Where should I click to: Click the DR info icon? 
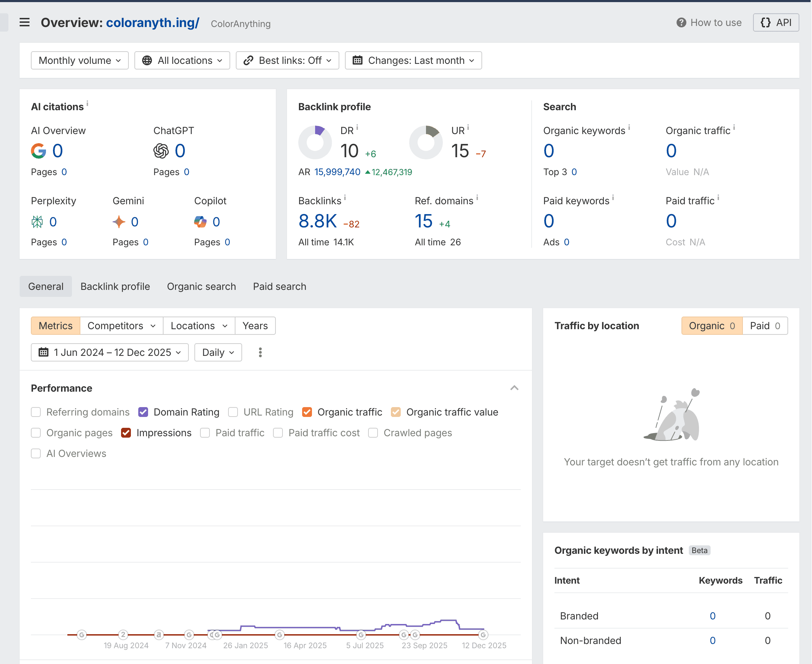point(357,127)
